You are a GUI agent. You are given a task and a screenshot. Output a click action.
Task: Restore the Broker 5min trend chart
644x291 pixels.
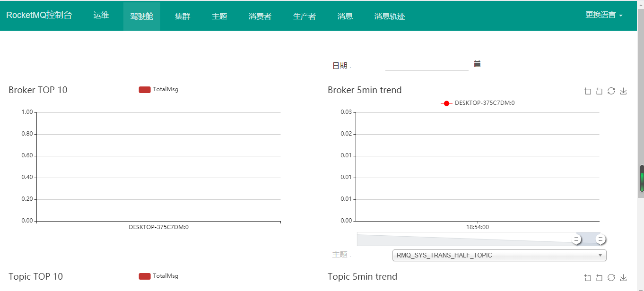click(611, 91)
